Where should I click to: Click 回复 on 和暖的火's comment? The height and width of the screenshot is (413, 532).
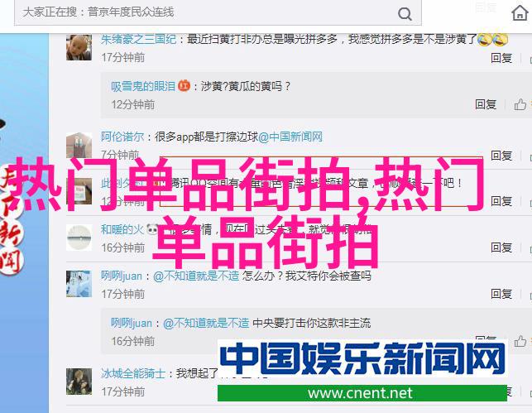501,247
